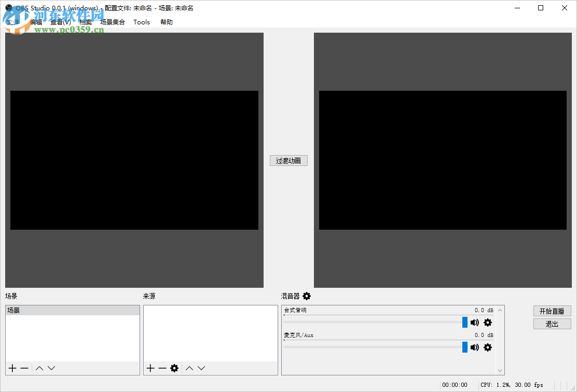The width and height of the screenshot is (577, 392).
Task: Click the 混音器 panel heading
Action: 291,296
